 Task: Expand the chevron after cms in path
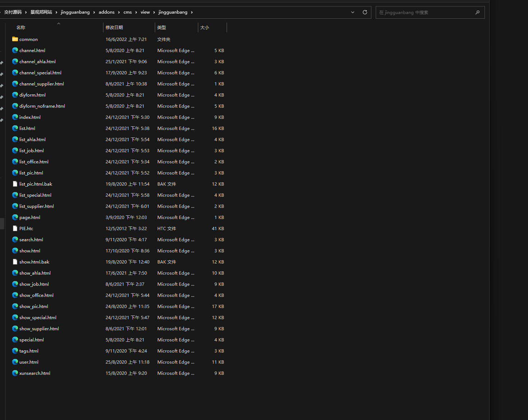[x=136, y=12]
